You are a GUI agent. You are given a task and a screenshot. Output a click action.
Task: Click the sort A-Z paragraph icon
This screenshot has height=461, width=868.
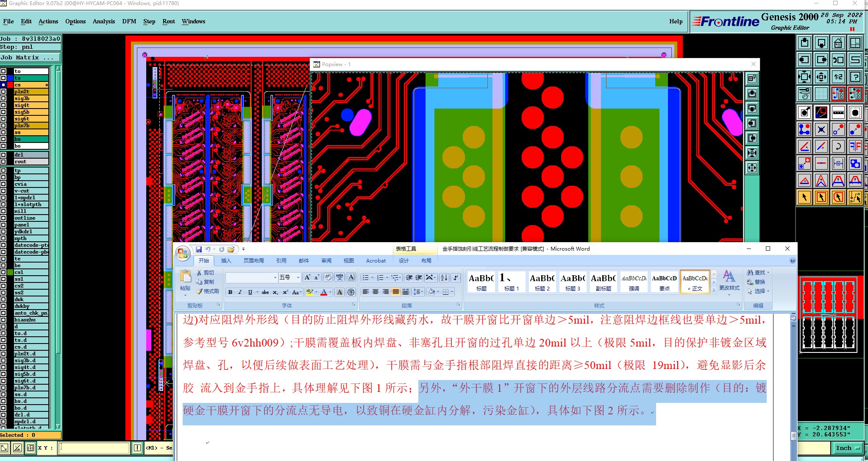pos(444,277)
